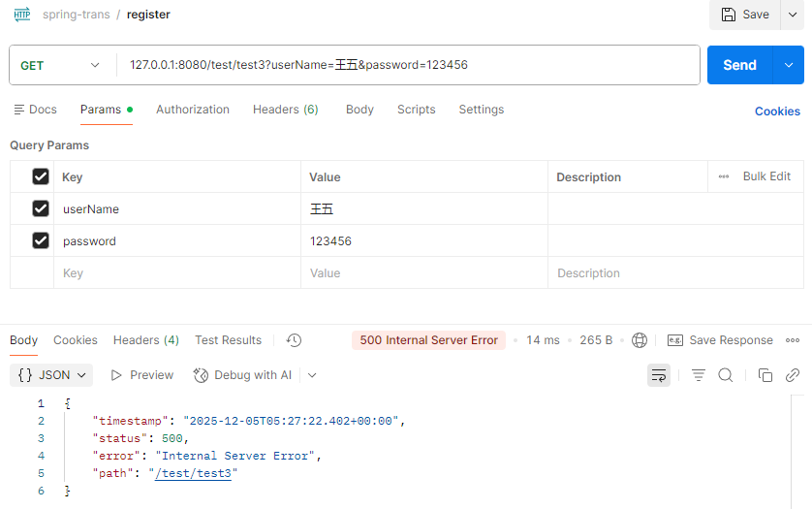Click Bulk Edit for query params
812x509 pixels.
(766, 176)
